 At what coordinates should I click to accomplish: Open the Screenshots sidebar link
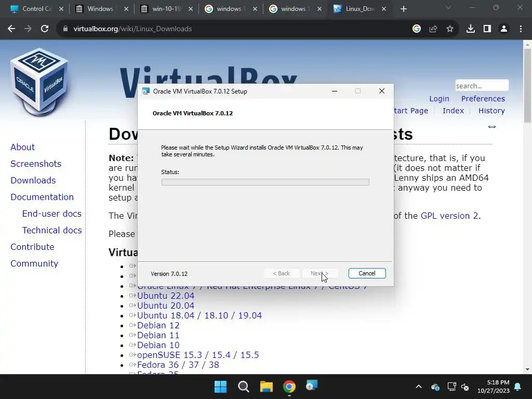[x=36, y=164]
